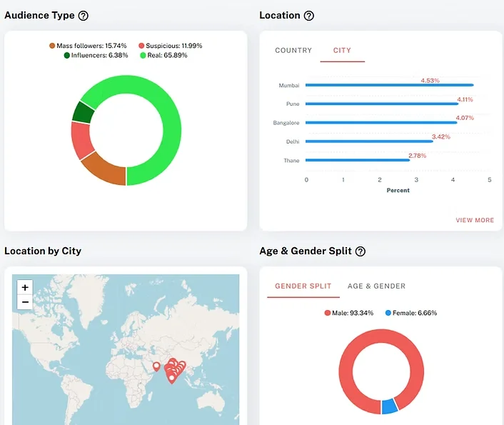Click the Location help question icon

(x=308, y=16)
